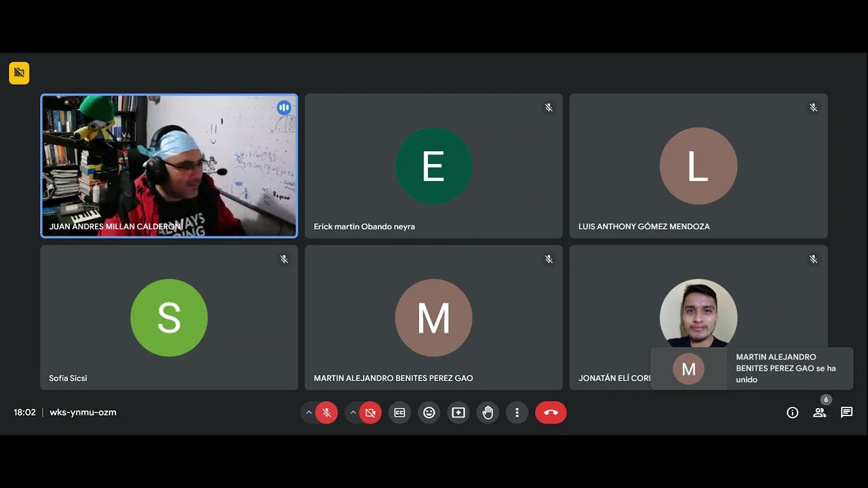This screenshot has width=868, height=488.
Task: Click the name 'LUIS ANTHONY GÓMEZ MENDOZA'
Action: (x=644, y=226)
